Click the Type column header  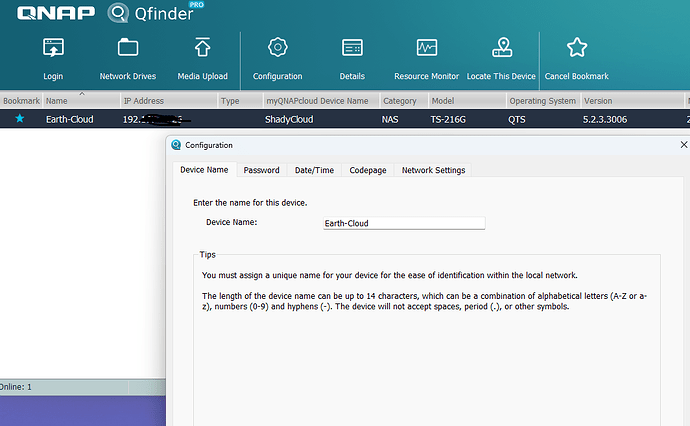point(240,101)
